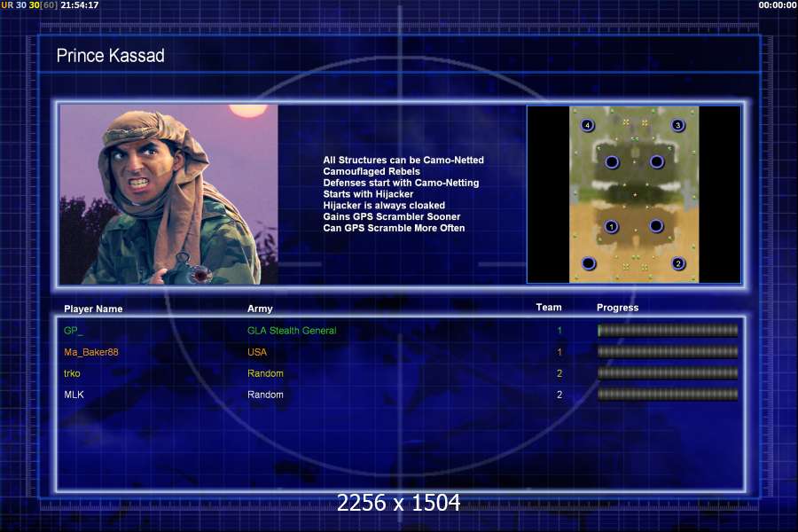798x532 pixels.
Task: Click the "21:54:17" clock readout
Action: coord(80,5)
